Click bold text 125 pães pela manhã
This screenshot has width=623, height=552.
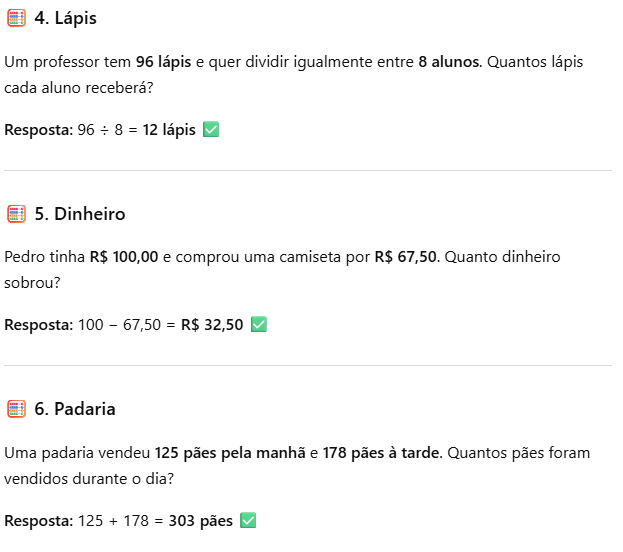click(230, 453)
